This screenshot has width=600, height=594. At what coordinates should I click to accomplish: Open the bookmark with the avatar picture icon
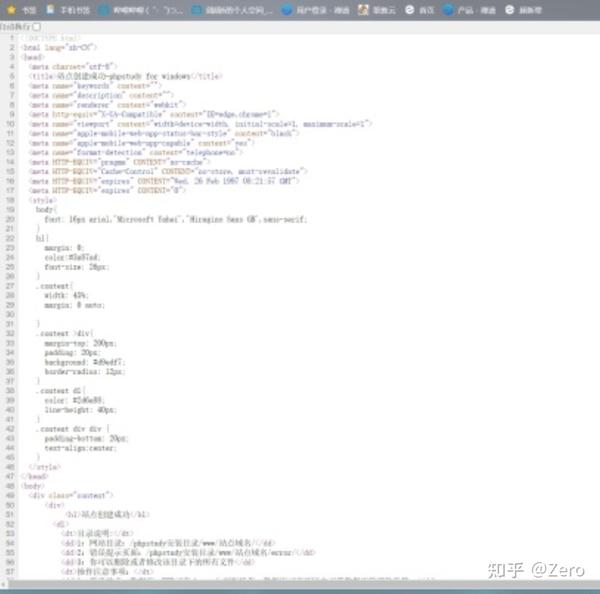[377, 10]
